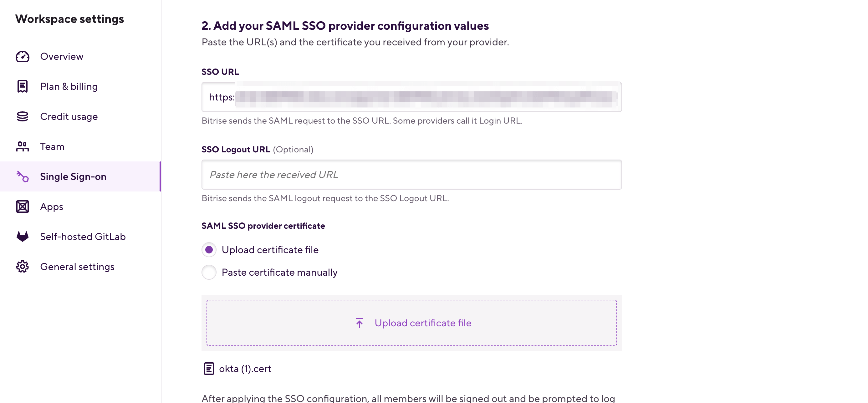Click the SSO Logout URL text field
This screenshot has width=868, height=403.
411,175
